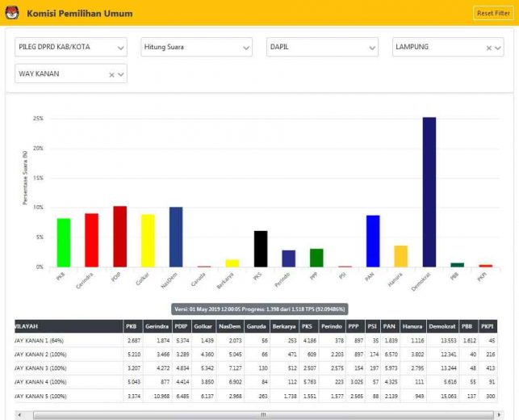Click the horizontal table scrollbar
This screenshot has width=519, height=420.
[260, 414]
